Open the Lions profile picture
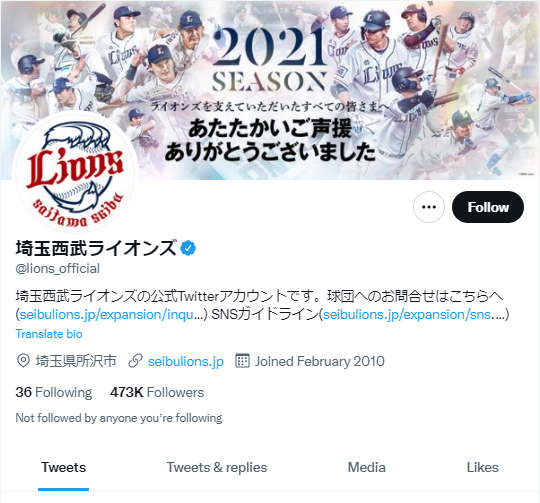Viewport: 540px width, 503px height. (x=75, y=172)
